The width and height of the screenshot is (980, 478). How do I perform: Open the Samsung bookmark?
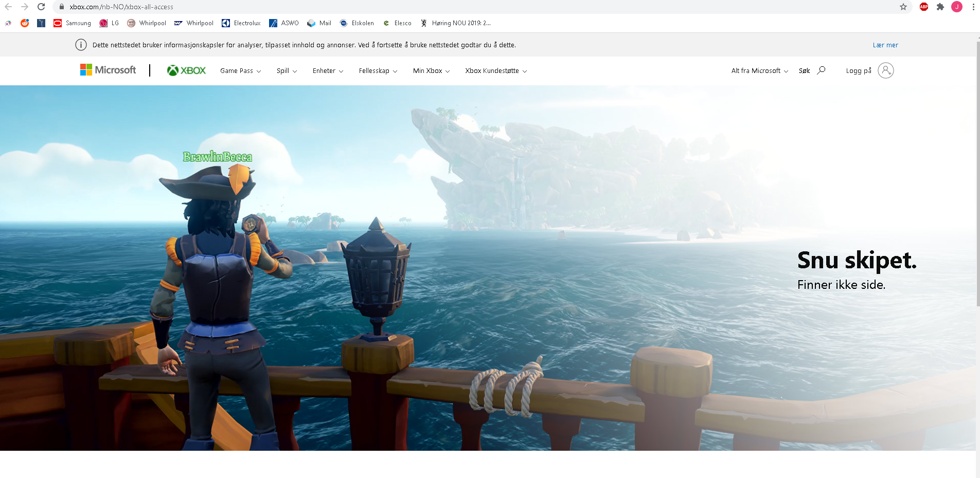72,23
